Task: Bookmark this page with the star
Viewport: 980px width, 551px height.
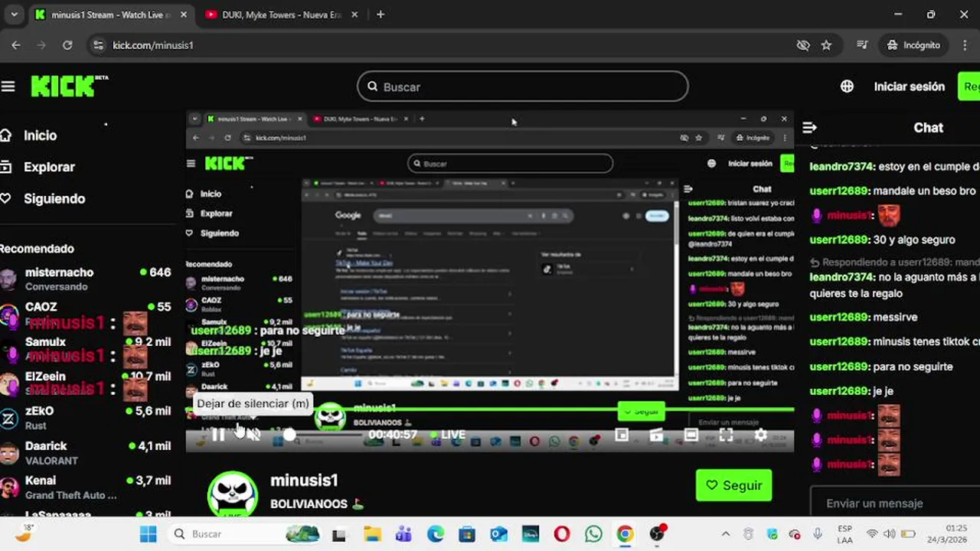Action: pos(826,45)
